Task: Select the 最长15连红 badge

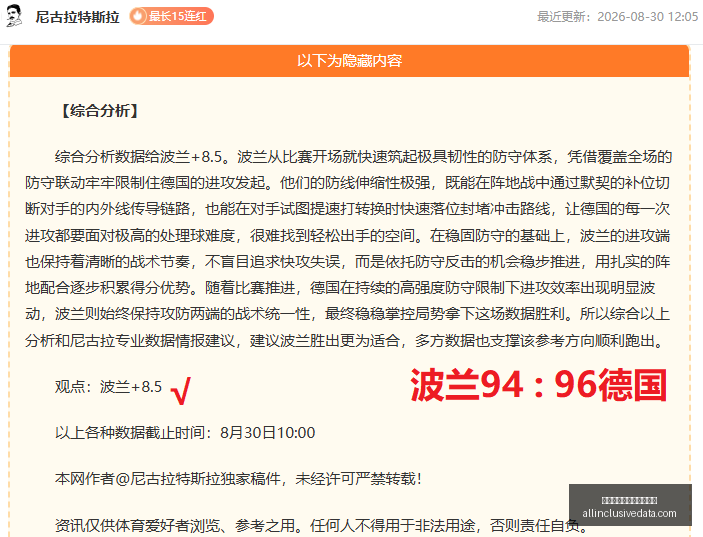Action: click(x=172, y=17)
